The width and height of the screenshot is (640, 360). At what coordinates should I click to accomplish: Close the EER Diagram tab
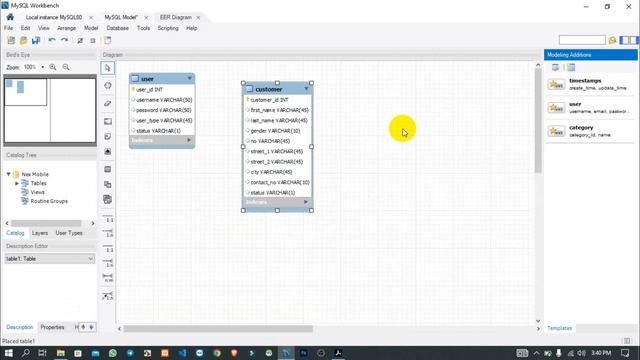pyautogui.click(x=198, y=18)
